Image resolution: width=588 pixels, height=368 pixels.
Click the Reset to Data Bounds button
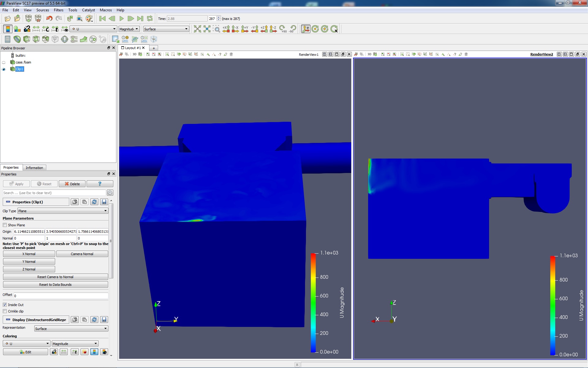[55, 284]
